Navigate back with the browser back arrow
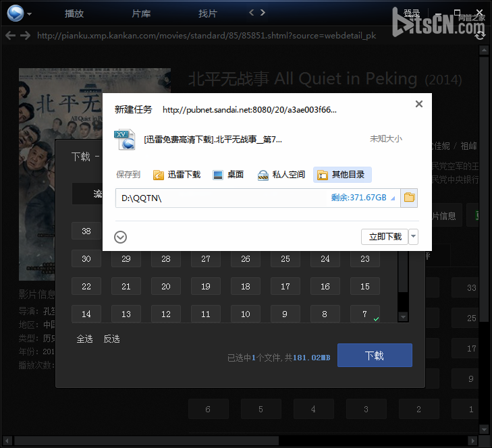 10,36
